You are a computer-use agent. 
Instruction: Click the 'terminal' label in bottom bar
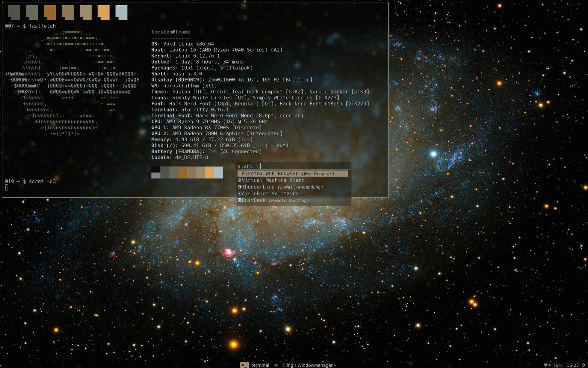pos(260,365)
